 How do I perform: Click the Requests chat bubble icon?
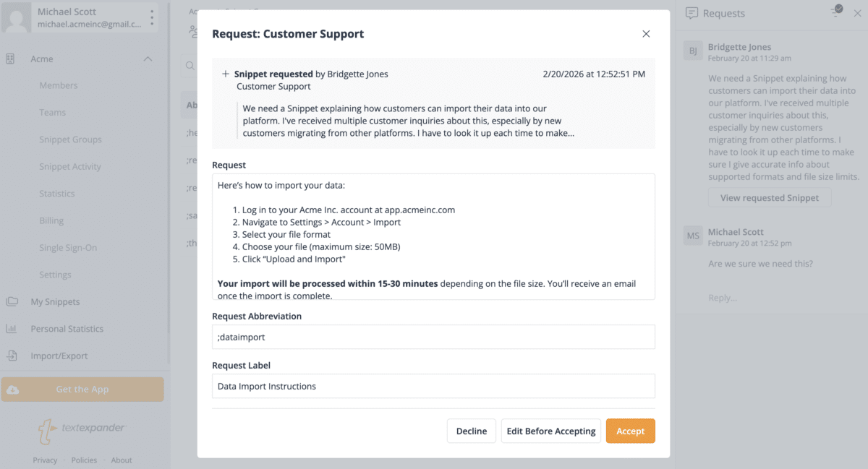point(692,13)
